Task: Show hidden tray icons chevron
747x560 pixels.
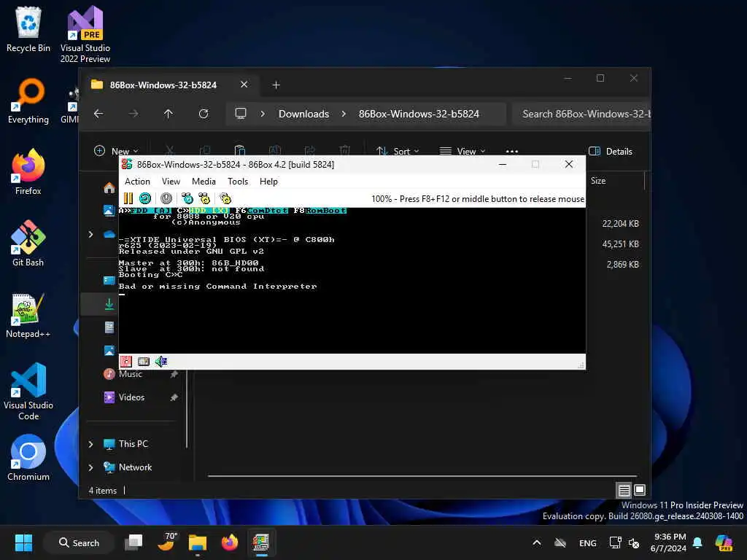Action: point(536,542)
